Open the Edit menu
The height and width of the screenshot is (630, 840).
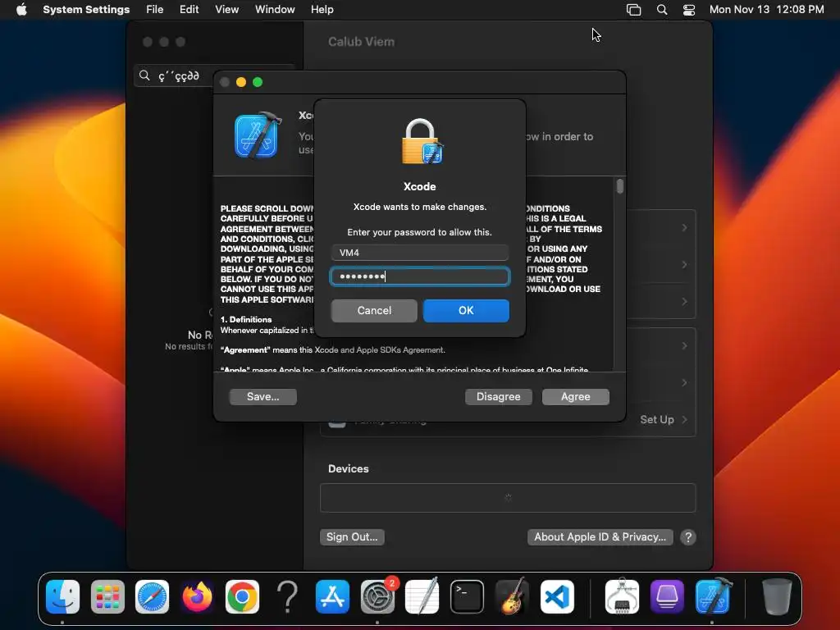click(x=189, y=10)
